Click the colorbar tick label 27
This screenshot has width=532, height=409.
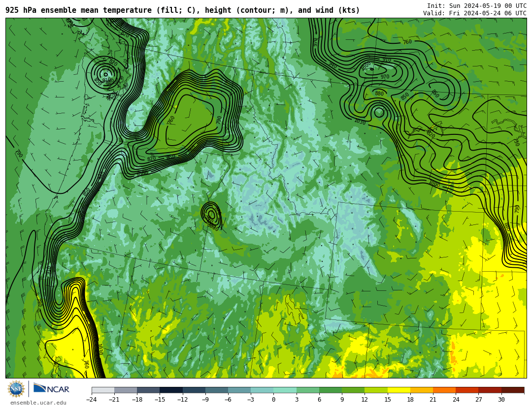[478, 400]
